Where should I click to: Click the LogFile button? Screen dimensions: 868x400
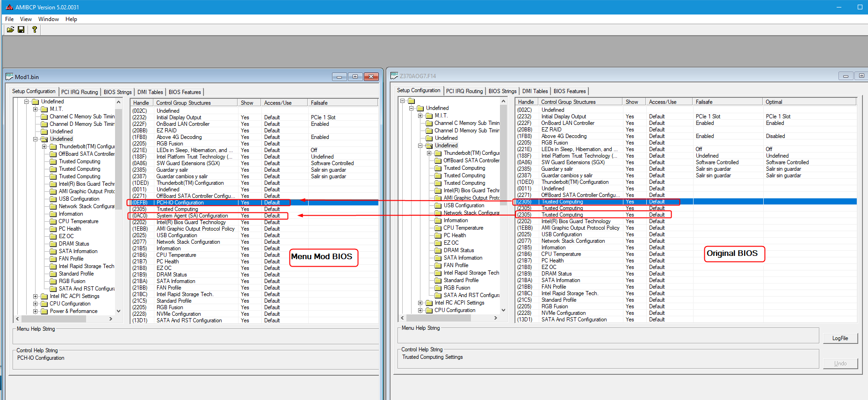840,338
